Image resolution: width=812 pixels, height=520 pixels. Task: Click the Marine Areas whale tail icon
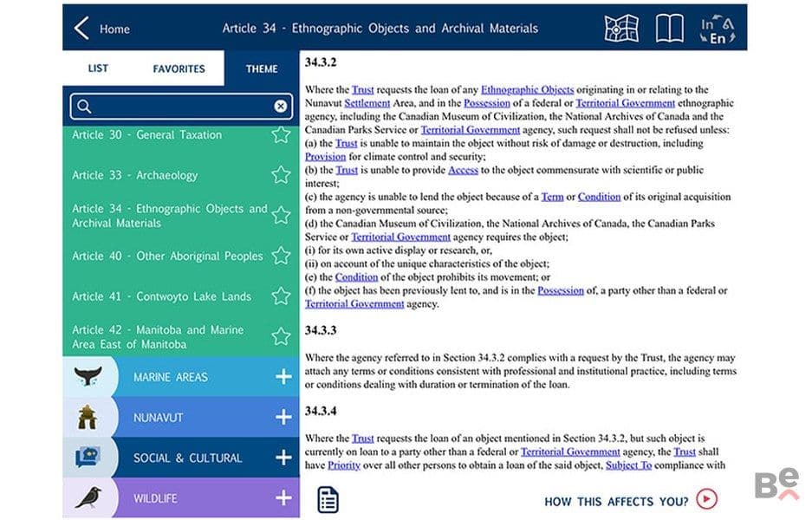(88, 376)
